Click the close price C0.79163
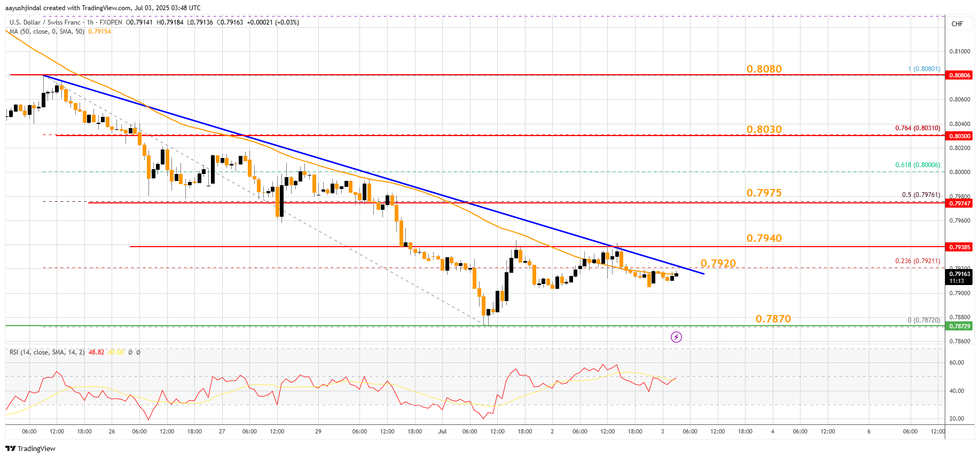The image size is (980, 458). (x=230, y=22)
